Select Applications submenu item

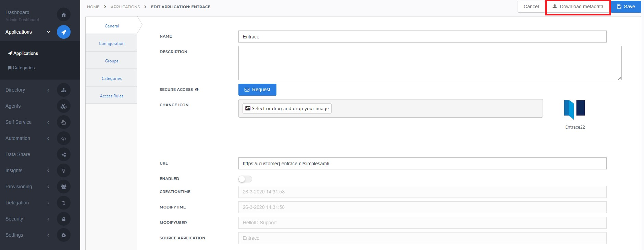pyautogui.click(x=23, y=53)
